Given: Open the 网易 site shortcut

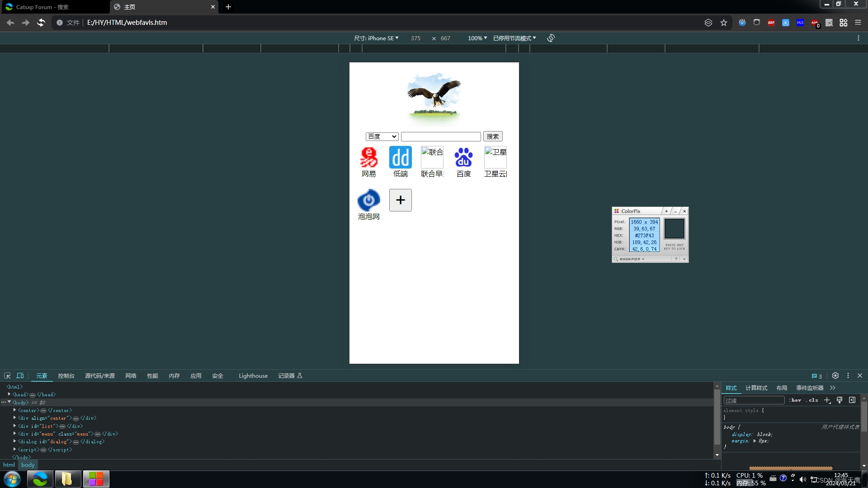Looking at the screenshot, I should click(369, 162).
